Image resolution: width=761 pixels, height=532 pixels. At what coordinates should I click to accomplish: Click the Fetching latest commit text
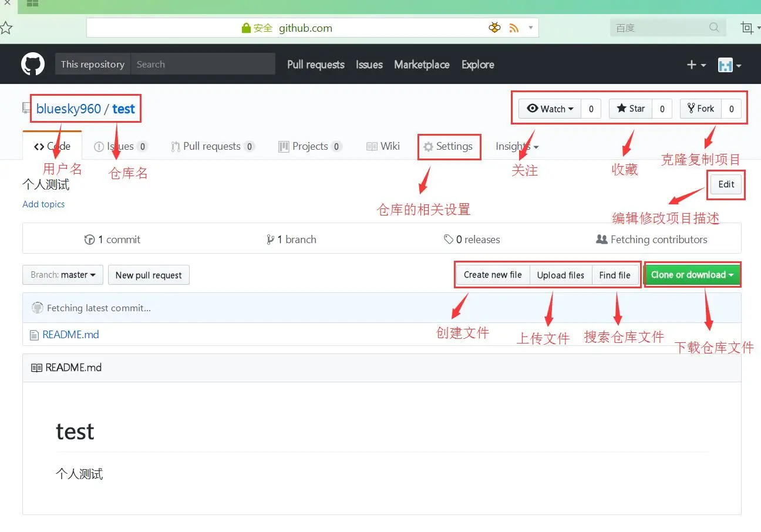pos(99,308)
